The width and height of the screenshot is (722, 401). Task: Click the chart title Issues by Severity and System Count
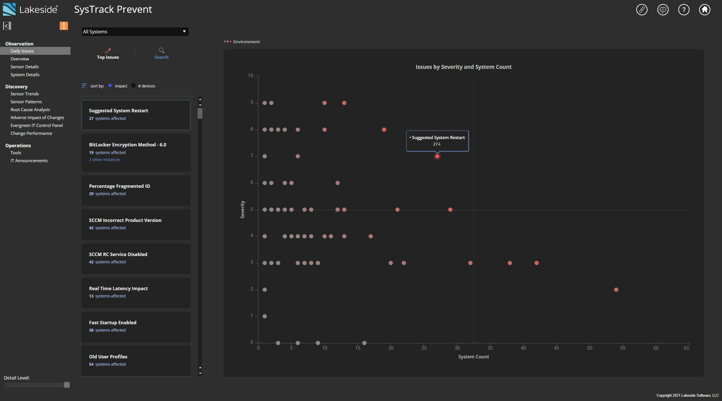[x=463, y=67]
